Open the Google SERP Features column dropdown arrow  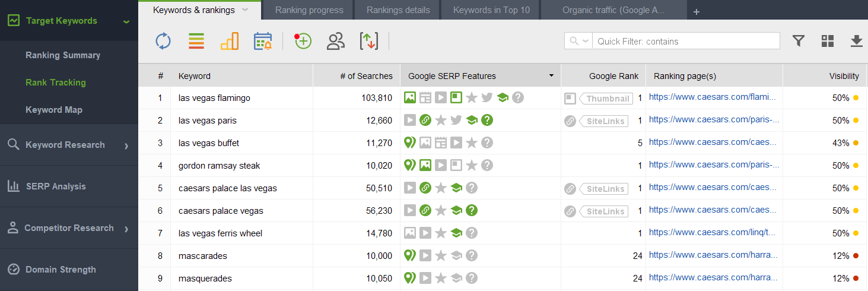tap(551, 75)
